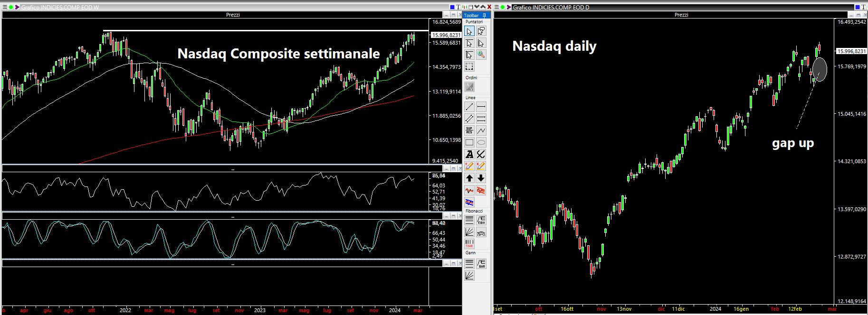Click the blue square icon in weekly chart title bar
The height and width of the screenshot is (315, 868).
click(452, 7)
